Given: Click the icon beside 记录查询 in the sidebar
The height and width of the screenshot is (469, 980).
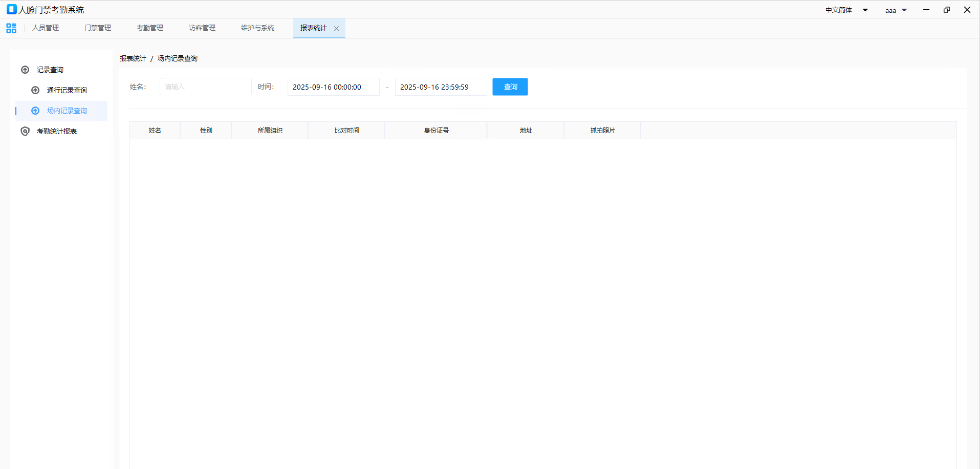Looking at the screenshot, I should (25, 70).
